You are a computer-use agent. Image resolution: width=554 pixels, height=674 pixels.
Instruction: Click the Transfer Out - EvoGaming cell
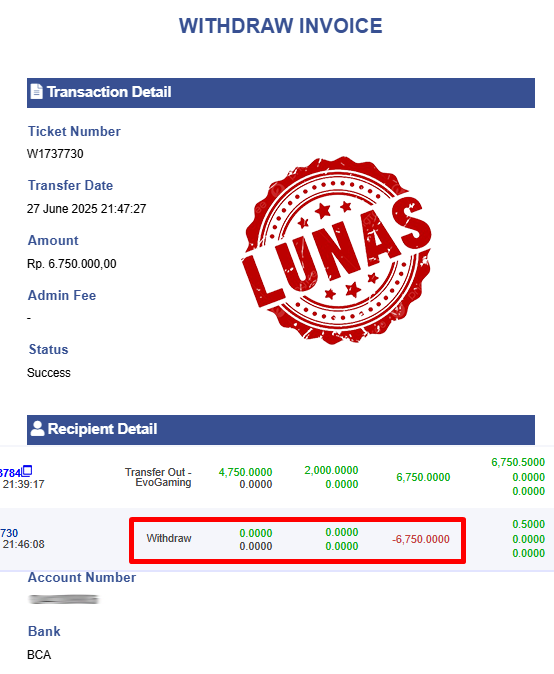pyautogui.click(x=158, y=477)
